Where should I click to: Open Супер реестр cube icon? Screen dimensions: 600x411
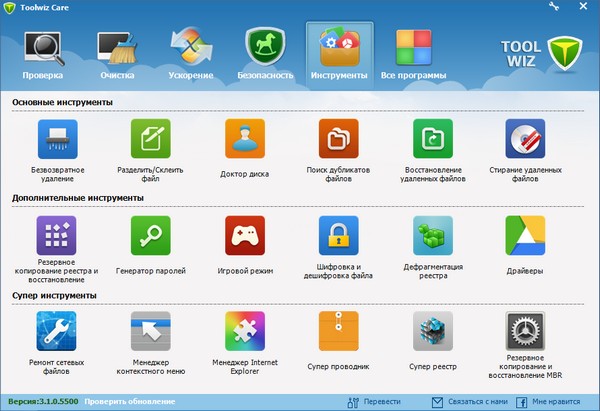click(433, 331)
